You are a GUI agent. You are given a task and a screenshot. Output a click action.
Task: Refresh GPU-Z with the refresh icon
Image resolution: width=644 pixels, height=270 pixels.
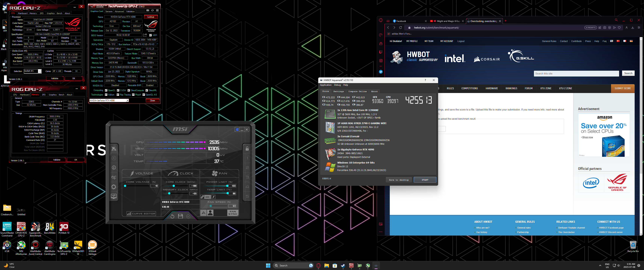(x=153, y=10)
